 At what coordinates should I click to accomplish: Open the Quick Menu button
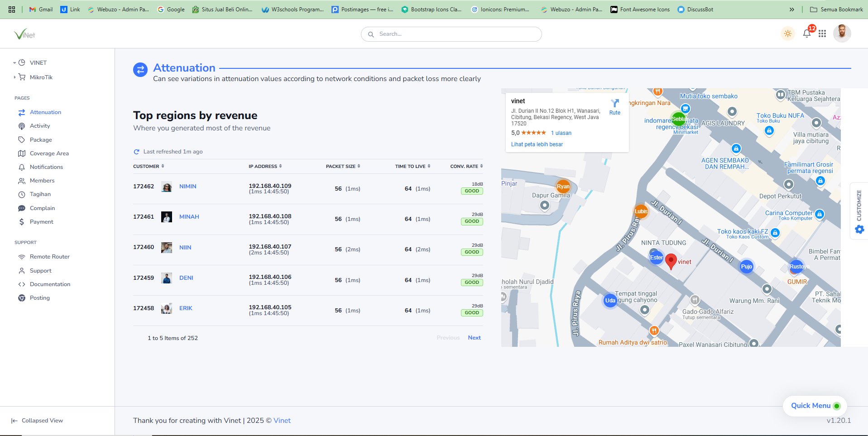[x=815, y=406]
